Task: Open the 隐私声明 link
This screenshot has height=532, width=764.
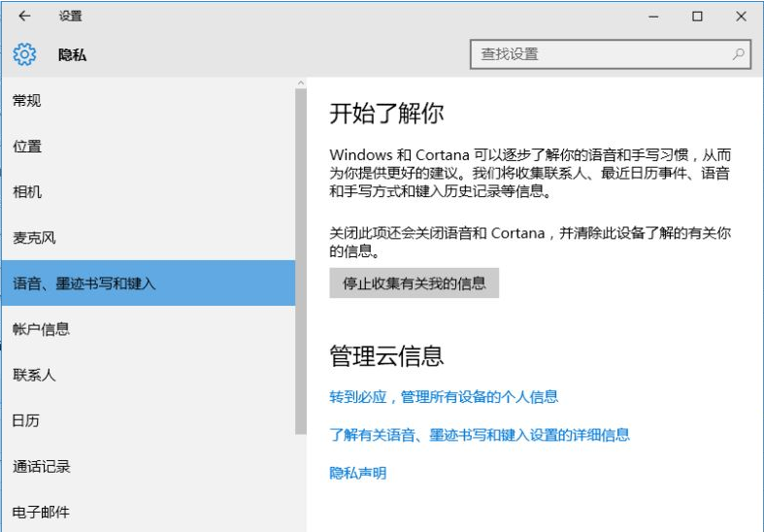Action: (357, 473)
